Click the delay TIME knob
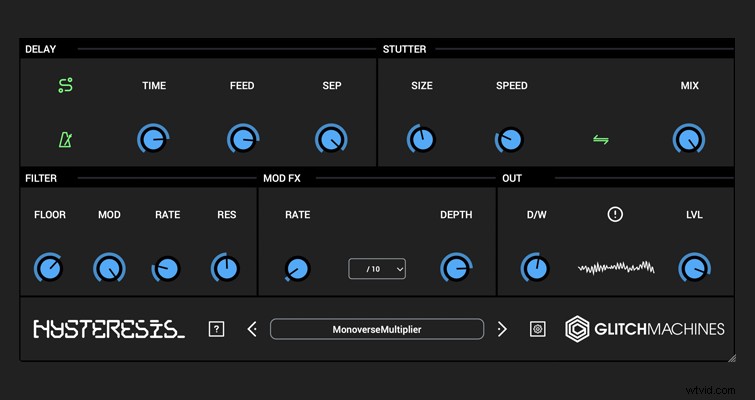Image resolution: width=755 pixels, height=400 pixels. pyautogui.click(x=153, y=140)
